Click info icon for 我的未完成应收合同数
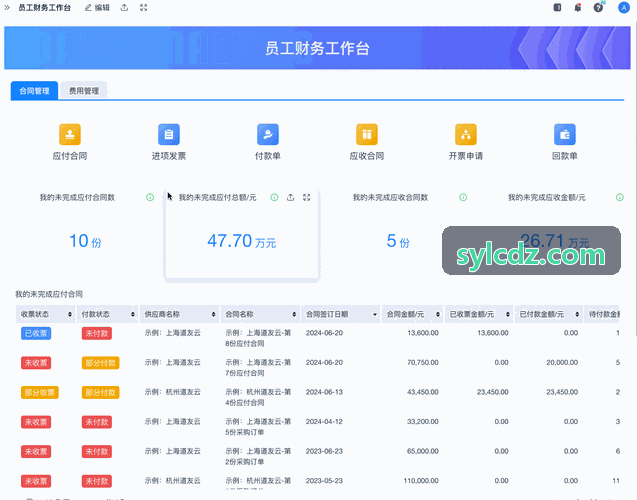Viewport: 637px width, 500px height. tap(463, 197)
